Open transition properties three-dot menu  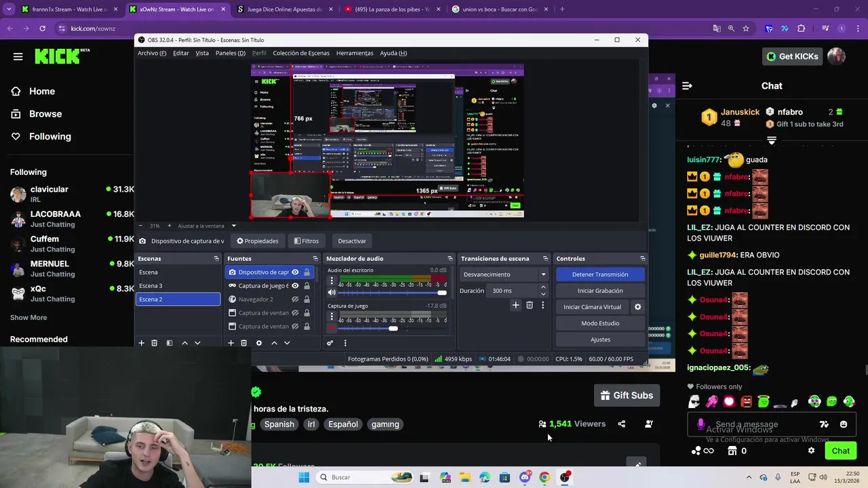[542, 305]
